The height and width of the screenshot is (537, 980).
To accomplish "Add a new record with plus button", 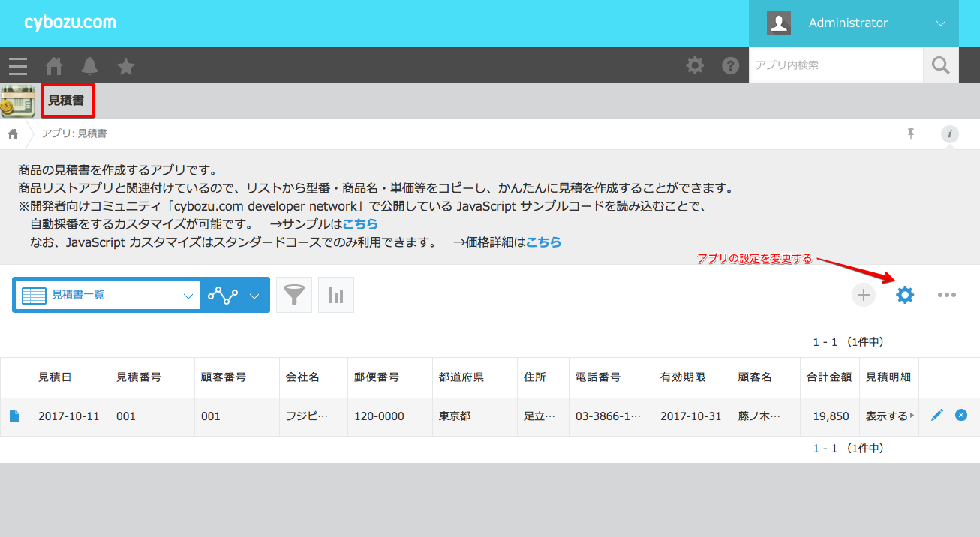I will [x=863, y=295].
